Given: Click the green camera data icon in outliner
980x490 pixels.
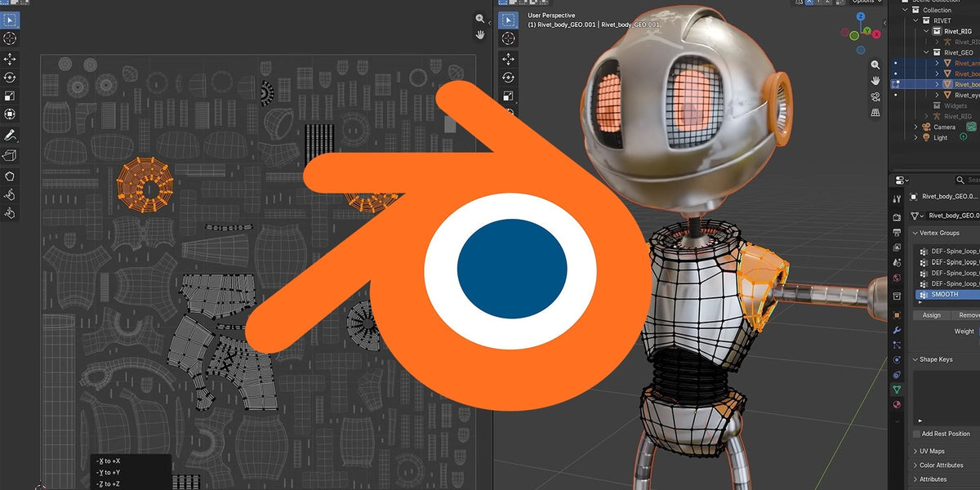Looking at the screenshot, I should click(973, 127).
